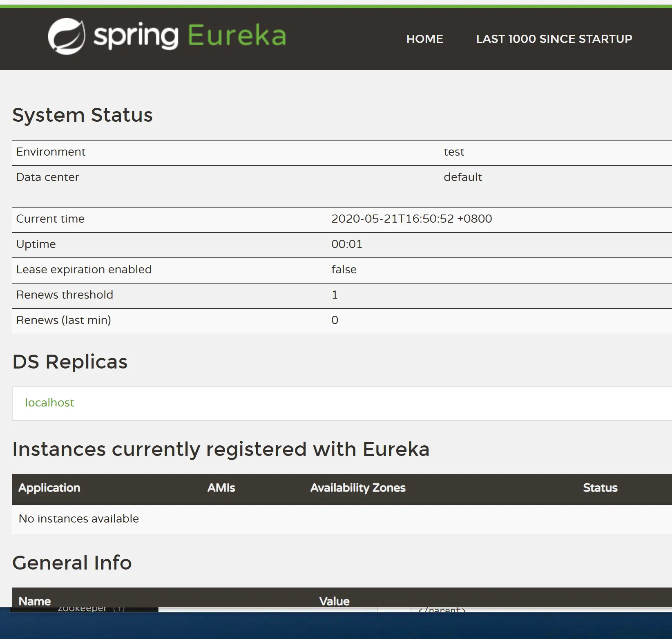672x639 pixels.
Task: Click the localhost replica link
Action: coord(49,403)
